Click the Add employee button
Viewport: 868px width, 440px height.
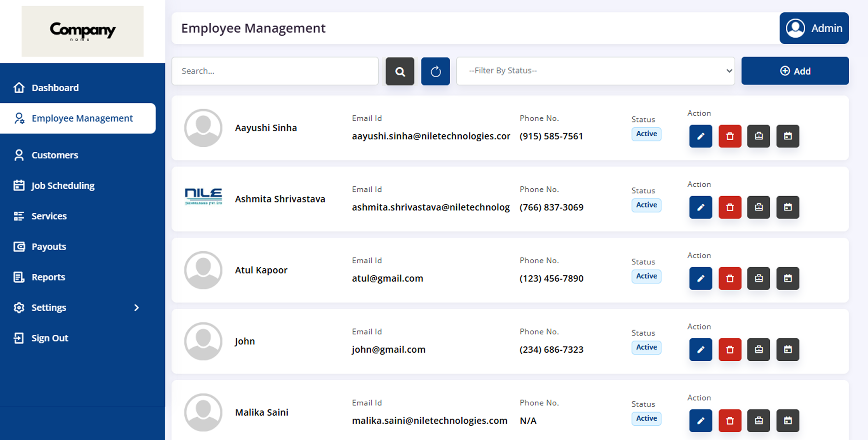pos(794,71)
